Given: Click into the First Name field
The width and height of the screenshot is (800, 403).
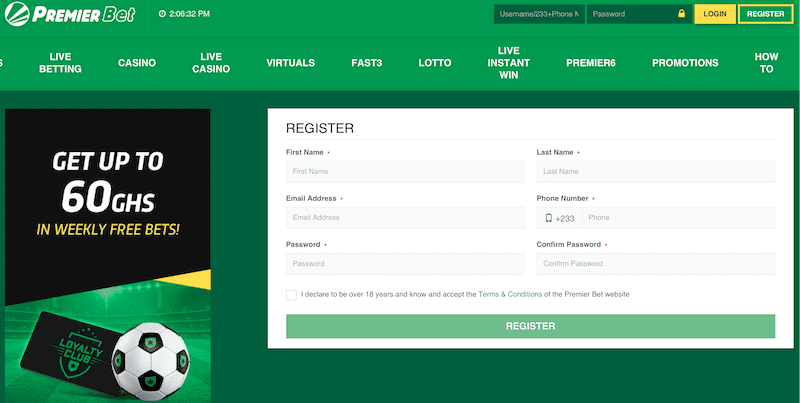Looking at the screenshot, I should click(x=405, y=171).
